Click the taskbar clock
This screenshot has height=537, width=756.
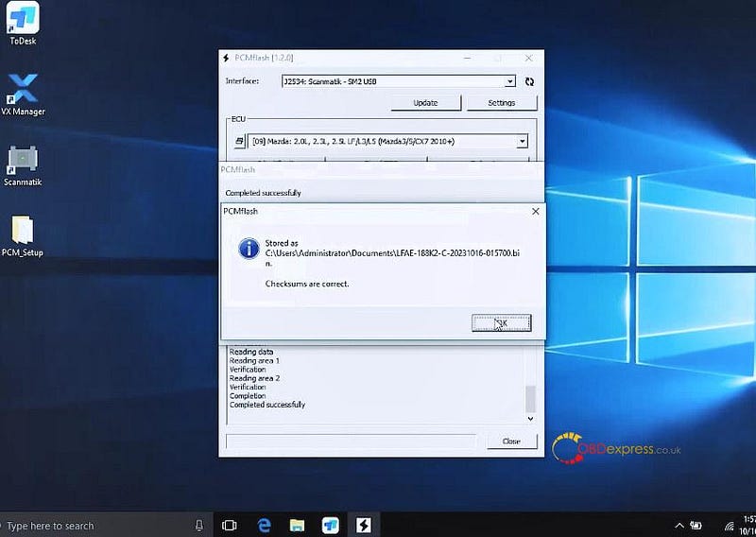click(747, 525)
